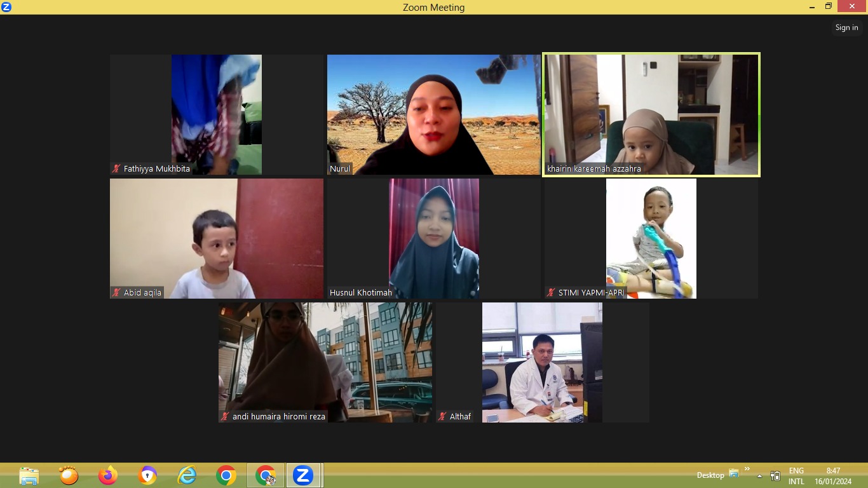Screen dimensions: 868x488
Task: Open the clock showing 8:47
Action: coord(834,476)
